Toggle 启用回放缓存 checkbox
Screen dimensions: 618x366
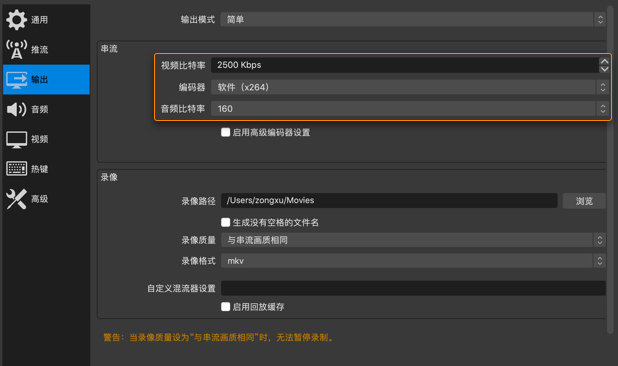click(x=225, y=307)
